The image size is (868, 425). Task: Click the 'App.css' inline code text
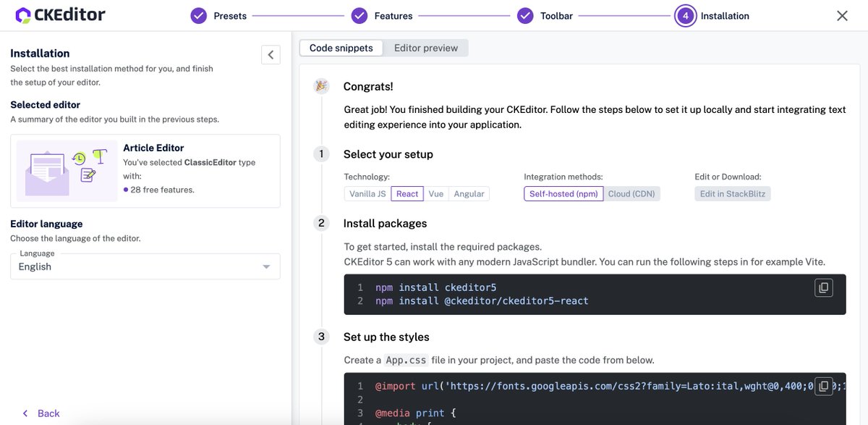405,360
